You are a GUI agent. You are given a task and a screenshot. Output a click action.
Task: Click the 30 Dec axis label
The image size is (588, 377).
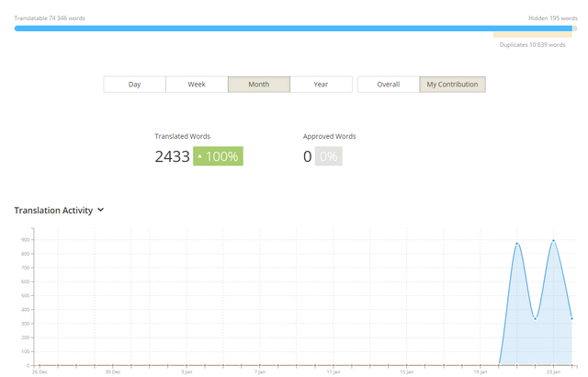113,371
